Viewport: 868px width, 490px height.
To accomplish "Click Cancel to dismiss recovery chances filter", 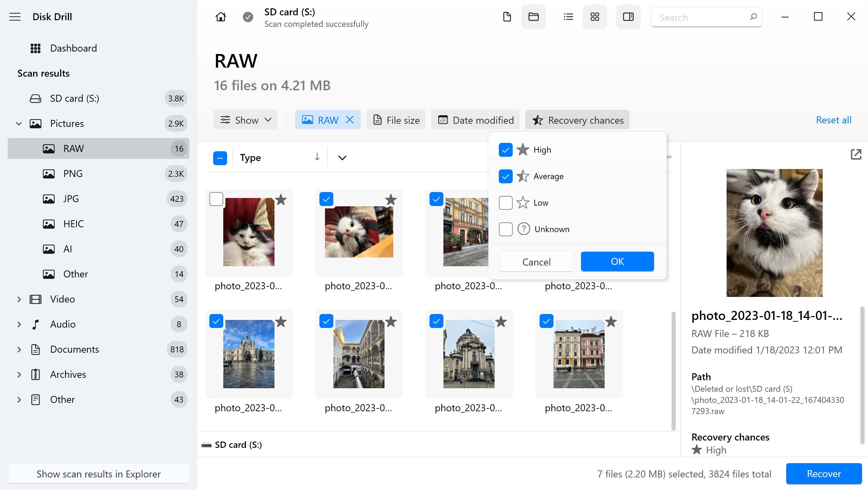I will (x=536, y=261).
